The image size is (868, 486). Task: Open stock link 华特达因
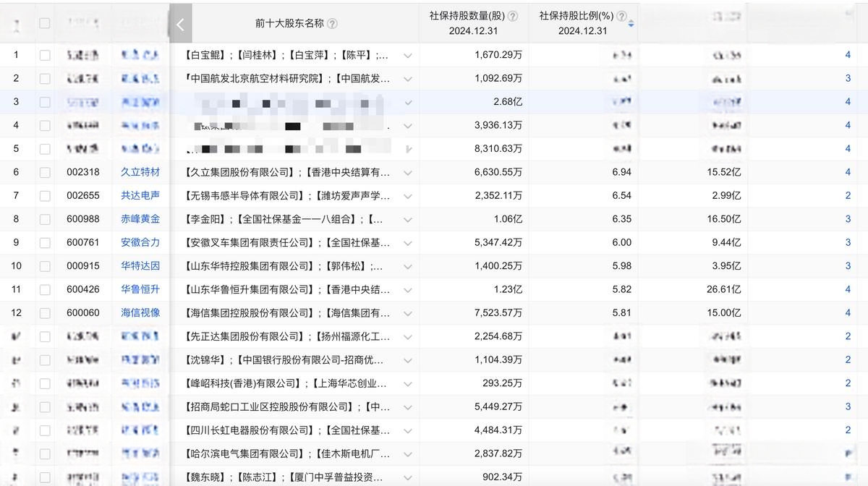(x=140, y=266)
